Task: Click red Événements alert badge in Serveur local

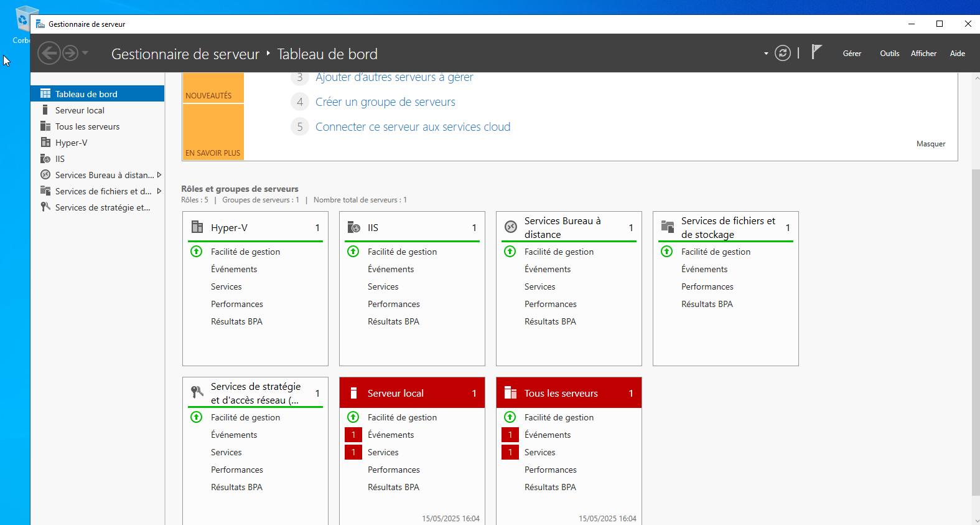Action: click(353, 435)
